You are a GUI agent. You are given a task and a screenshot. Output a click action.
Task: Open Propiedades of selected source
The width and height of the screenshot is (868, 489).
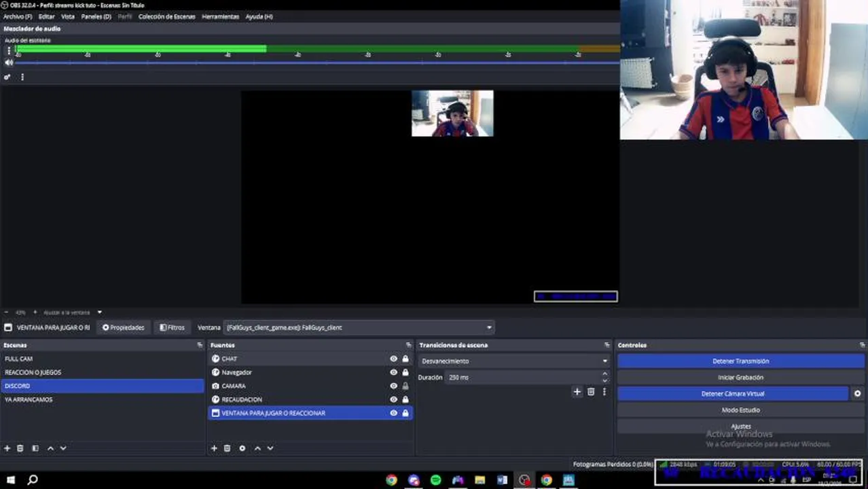coord(124,327)
